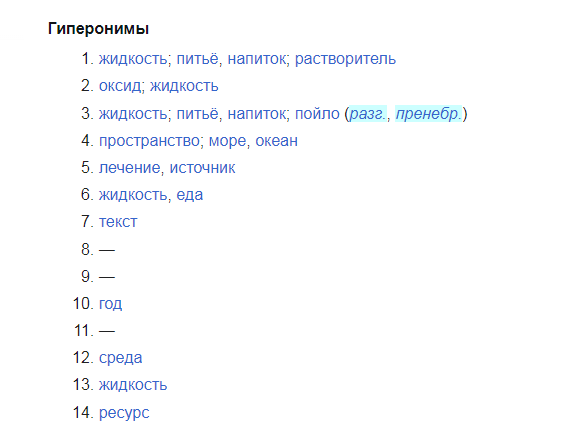Open 'пространство' link in item 4
Image resolution: width=578 pixels, height=429 pixels.
pyautogui.click(x=149, y=141)
